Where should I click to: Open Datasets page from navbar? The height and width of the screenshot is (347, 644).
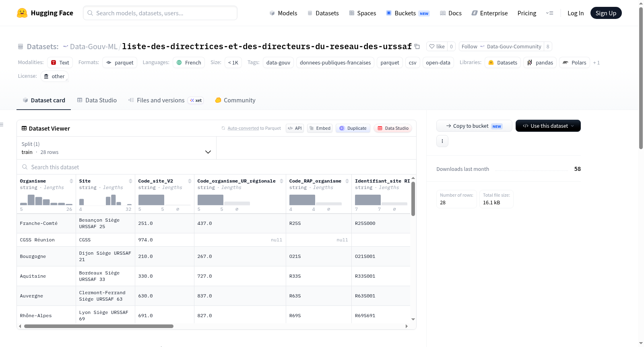323,13
